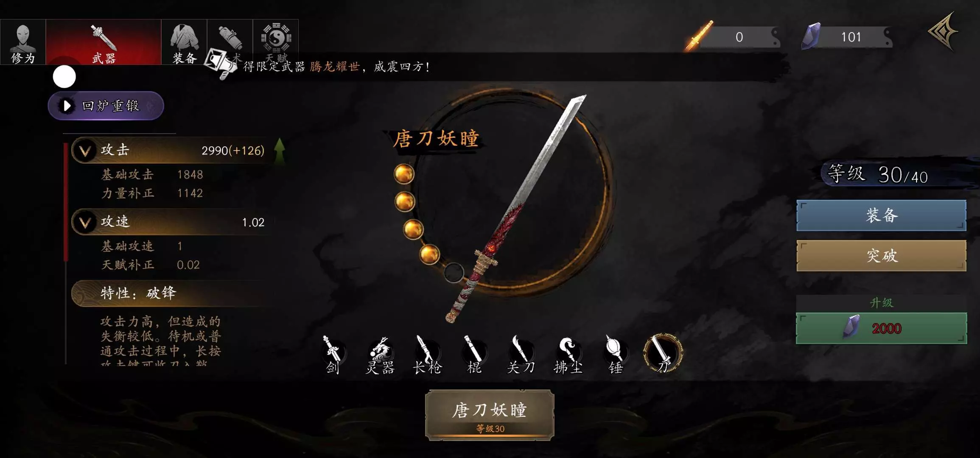Viewport: 980px width, 458px height.
Task: Click the empty fifth gem slot
Action: tap(454, 273)
